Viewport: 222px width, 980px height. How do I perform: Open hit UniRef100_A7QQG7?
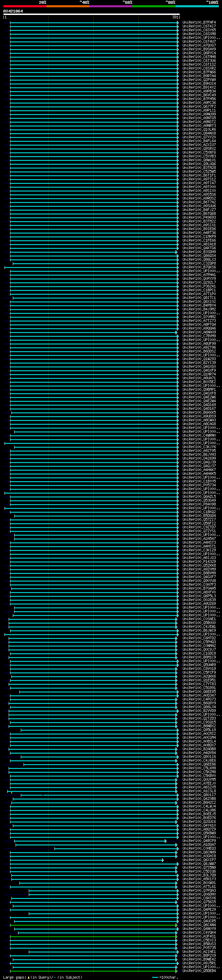click(199, 45)
